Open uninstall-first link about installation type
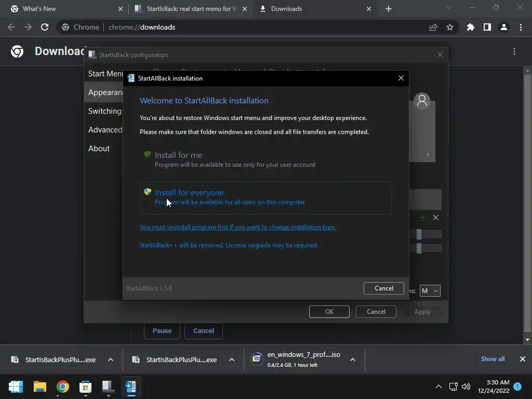 (238, 227)
